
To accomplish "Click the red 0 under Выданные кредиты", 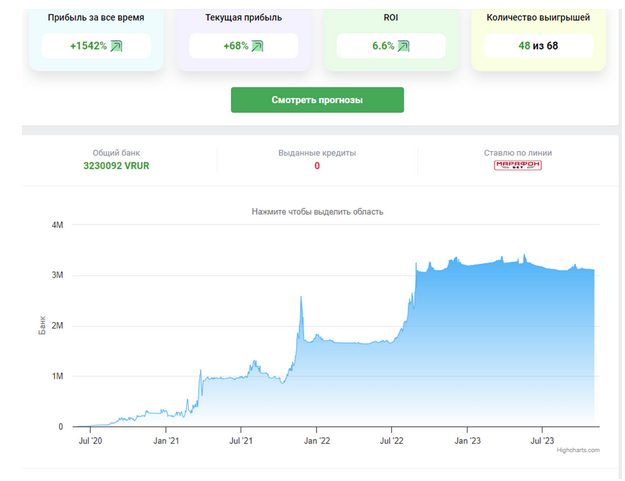I will click(317, 165).
